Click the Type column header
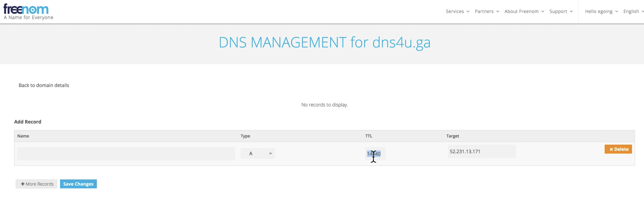 point(245,136)
